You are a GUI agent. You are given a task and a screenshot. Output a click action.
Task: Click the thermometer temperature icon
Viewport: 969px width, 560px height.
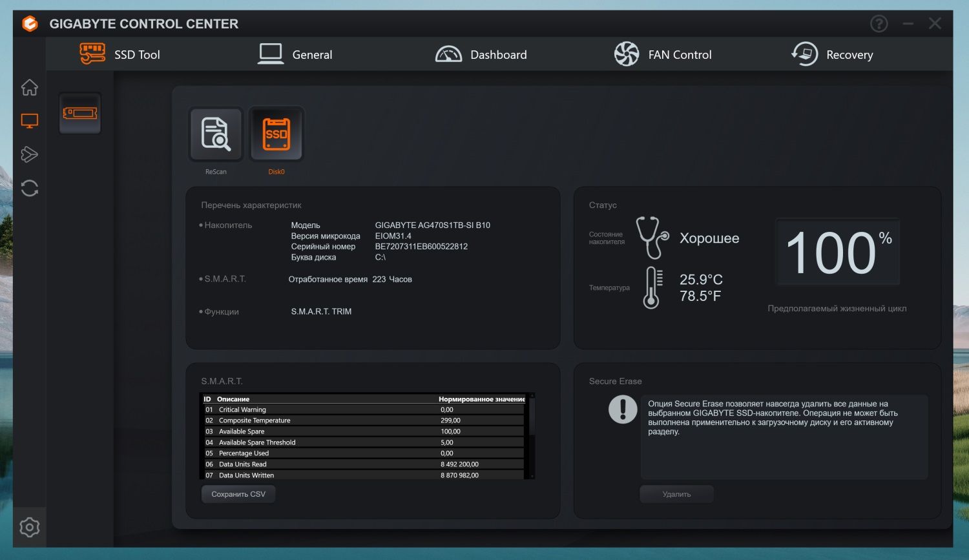tap(653, 287)
